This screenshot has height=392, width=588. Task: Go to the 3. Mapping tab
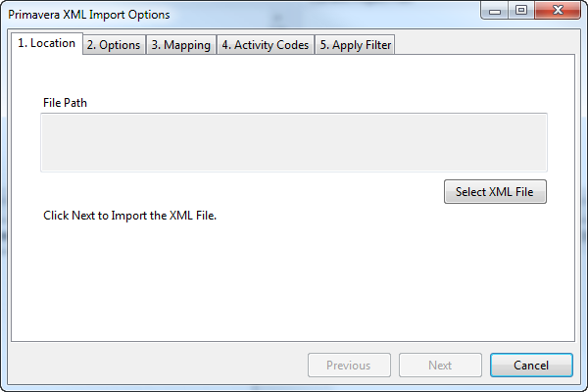[180, 45]
